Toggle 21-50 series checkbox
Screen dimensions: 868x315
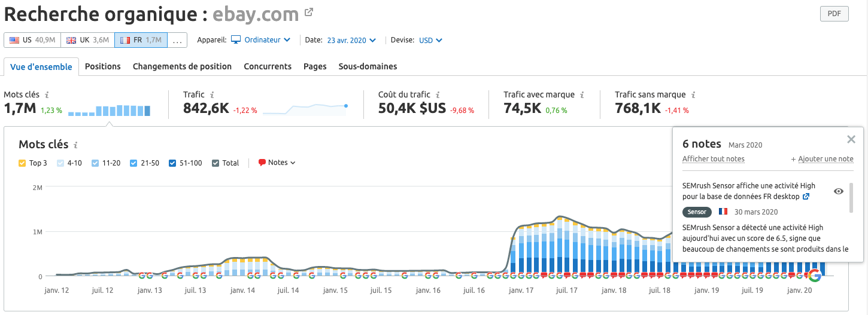(x=133, y=163)
